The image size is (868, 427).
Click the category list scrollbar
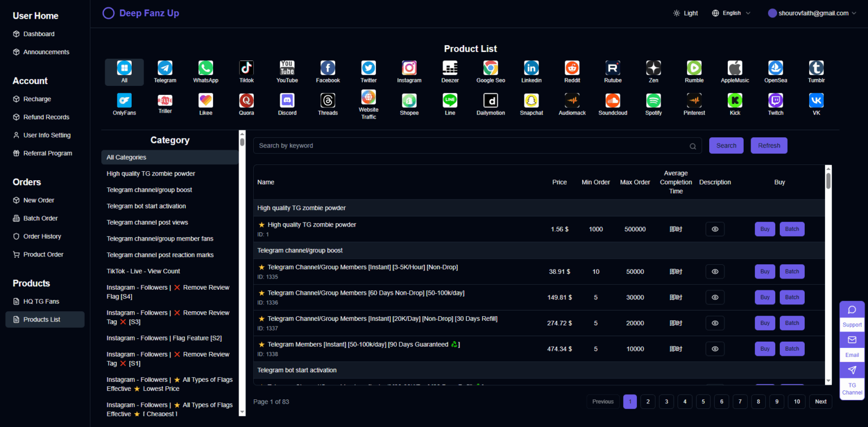[x=242, y=141]
